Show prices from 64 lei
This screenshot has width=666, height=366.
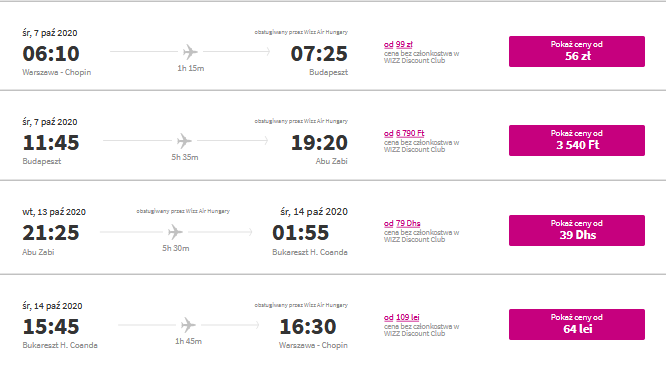click(x=577, y=324)
